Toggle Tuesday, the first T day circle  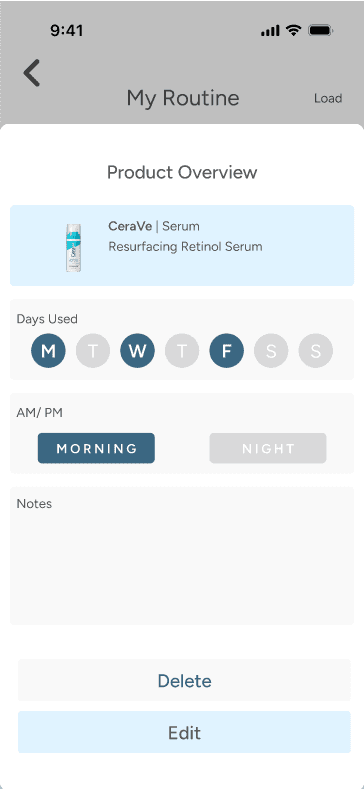[93, 350]
